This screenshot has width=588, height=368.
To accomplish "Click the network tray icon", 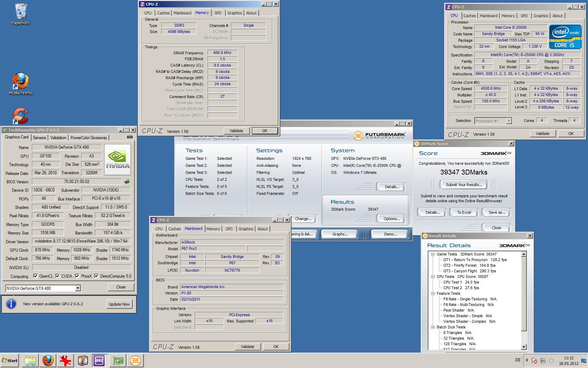I will (x=543, y=361).
